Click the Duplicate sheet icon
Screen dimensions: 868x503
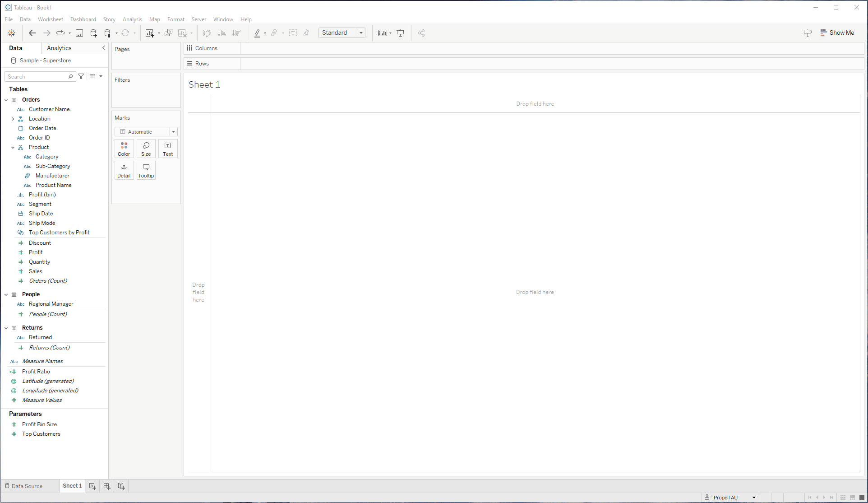click(x=168, y=33)
